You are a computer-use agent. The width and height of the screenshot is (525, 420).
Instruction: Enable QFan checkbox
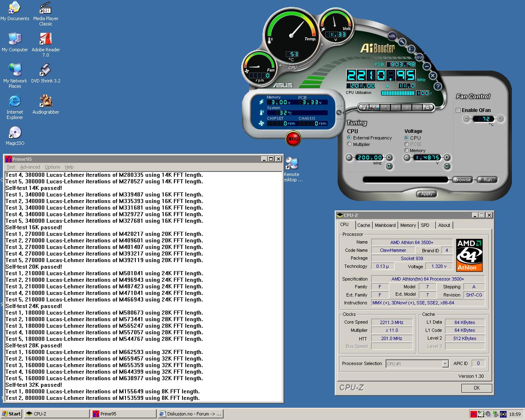458,110
